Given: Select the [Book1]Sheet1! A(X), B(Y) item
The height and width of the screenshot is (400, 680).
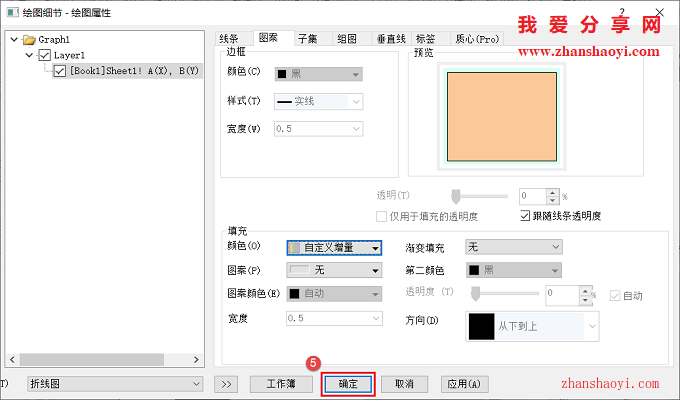Looking at the screenshot, I should (134, 71).
